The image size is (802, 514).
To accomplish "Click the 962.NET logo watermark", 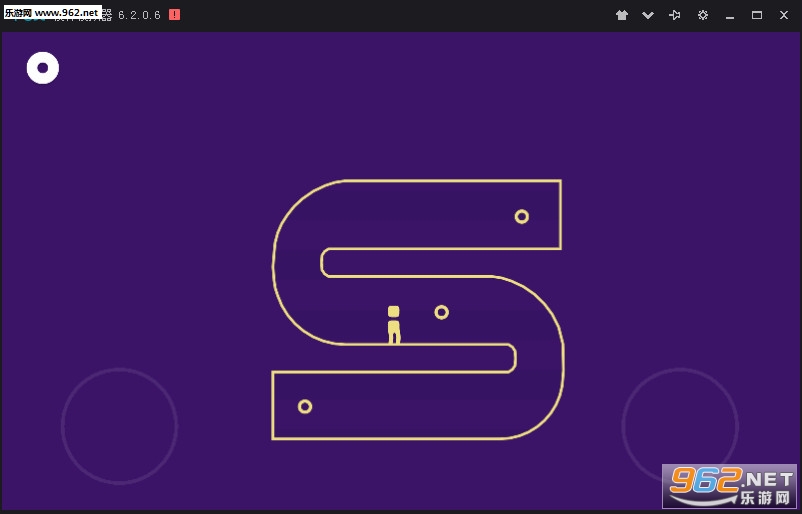I will [729, 486].
